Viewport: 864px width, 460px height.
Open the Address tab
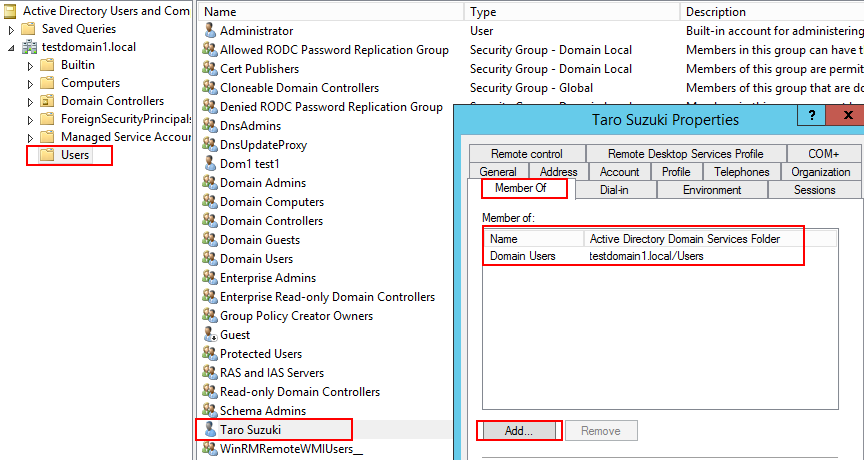(559, 172)
